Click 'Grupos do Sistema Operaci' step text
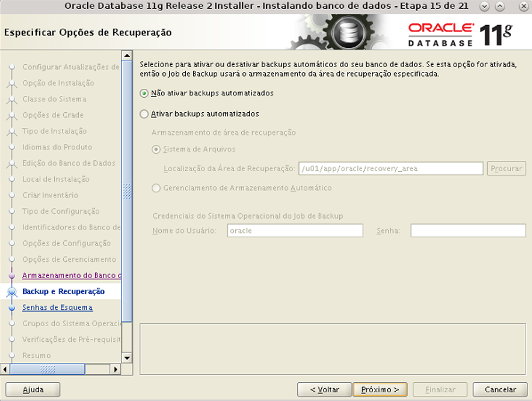Image resolution: width=532 pixels, height=401 pixels. [x=72, y=324]
